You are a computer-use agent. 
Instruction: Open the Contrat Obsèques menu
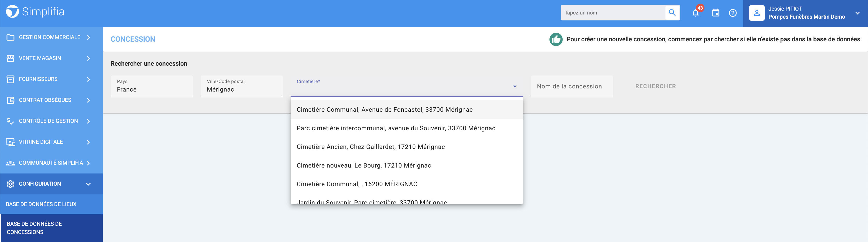(51, 100)
